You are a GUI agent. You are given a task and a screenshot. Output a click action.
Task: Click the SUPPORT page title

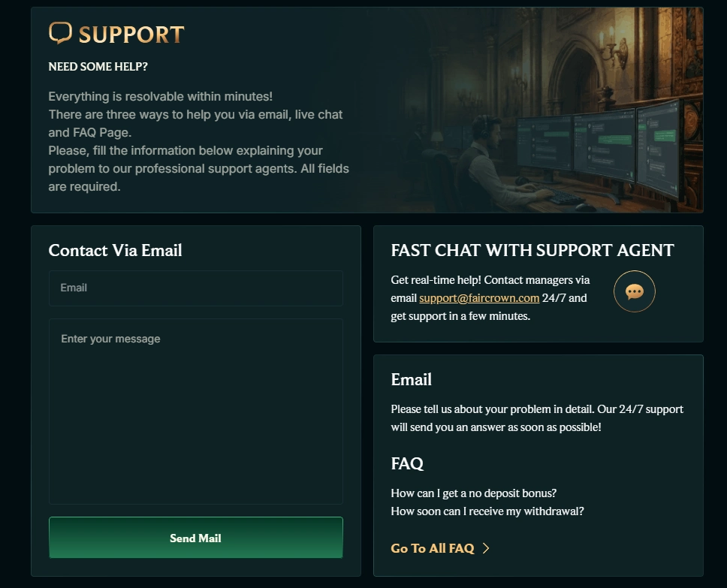click(131, 35)
